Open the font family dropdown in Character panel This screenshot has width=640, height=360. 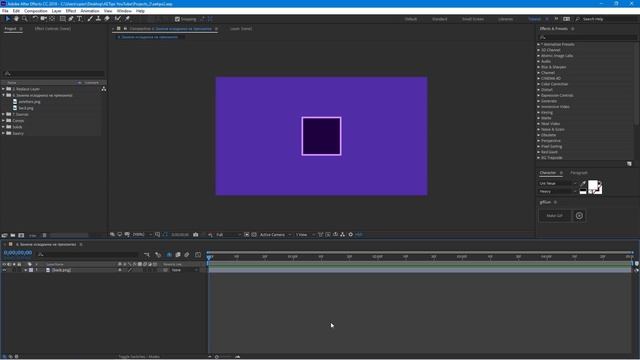(x=558, y=184)
